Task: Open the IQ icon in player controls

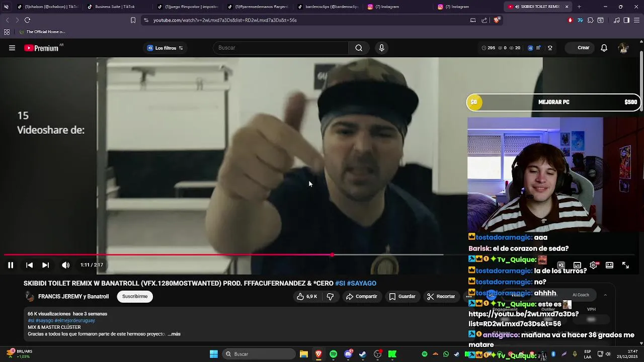Action: point(561,265)
